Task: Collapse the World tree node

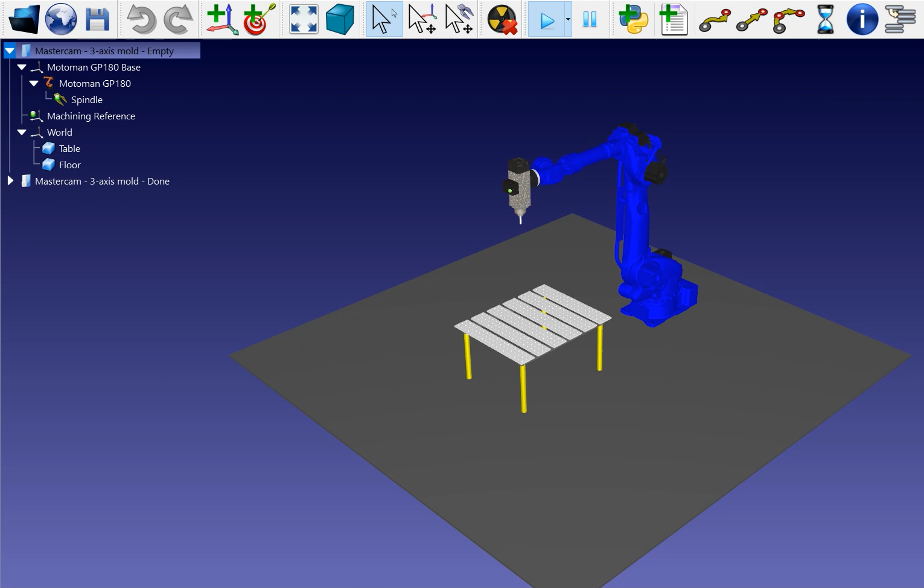Action: click(x=22, y=132)
